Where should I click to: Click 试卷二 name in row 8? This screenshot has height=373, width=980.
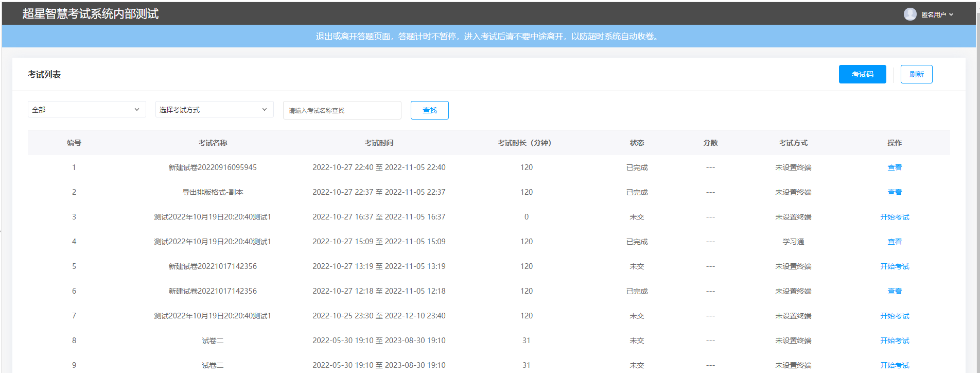[213, 341]
